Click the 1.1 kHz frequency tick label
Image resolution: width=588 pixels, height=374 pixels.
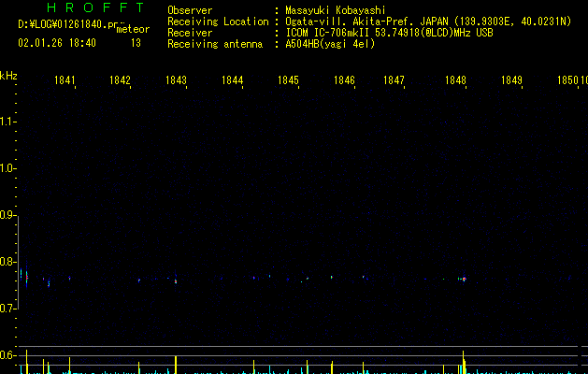7,122
